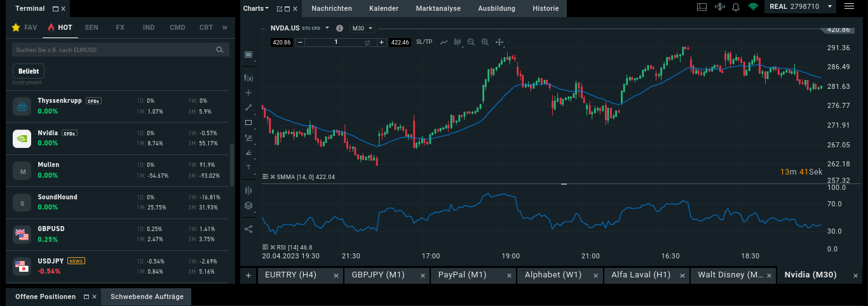868x306 pixels.
Task: Open the chart layers icon
Action: [248, 206]
